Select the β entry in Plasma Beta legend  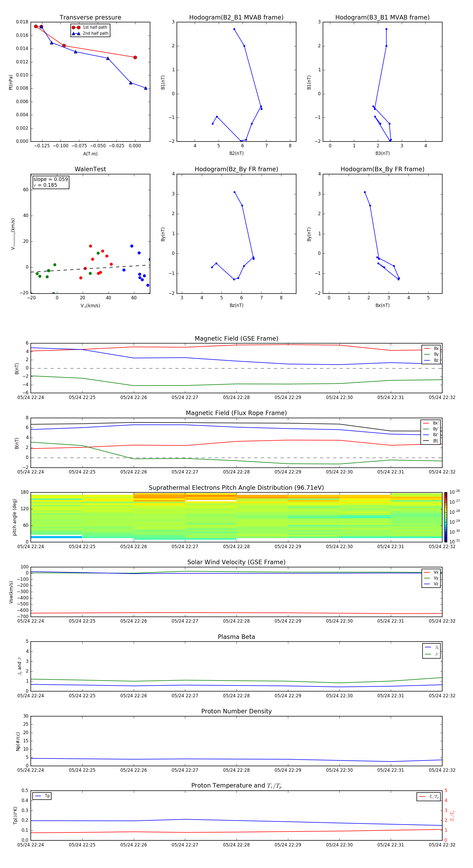click(431, 654)
